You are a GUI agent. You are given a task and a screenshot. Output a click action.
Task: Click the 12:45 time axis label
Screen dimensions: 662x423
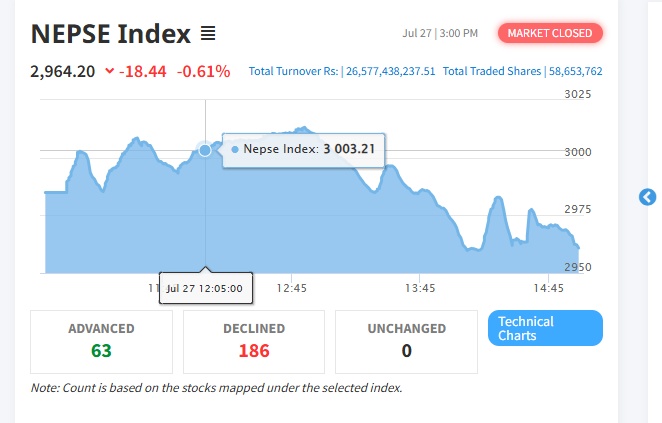pyautogui.click(x=291, y=288)
